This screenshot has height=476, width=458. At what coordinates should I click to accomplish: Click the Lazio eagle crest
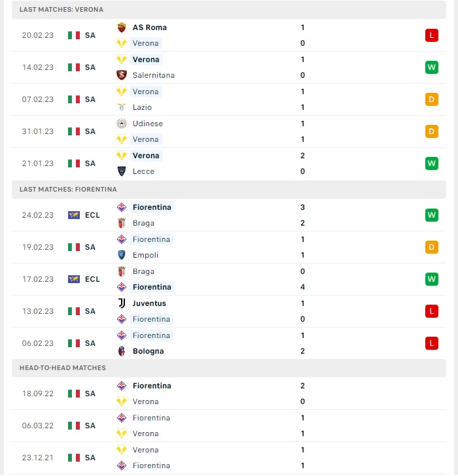[122, 107]
